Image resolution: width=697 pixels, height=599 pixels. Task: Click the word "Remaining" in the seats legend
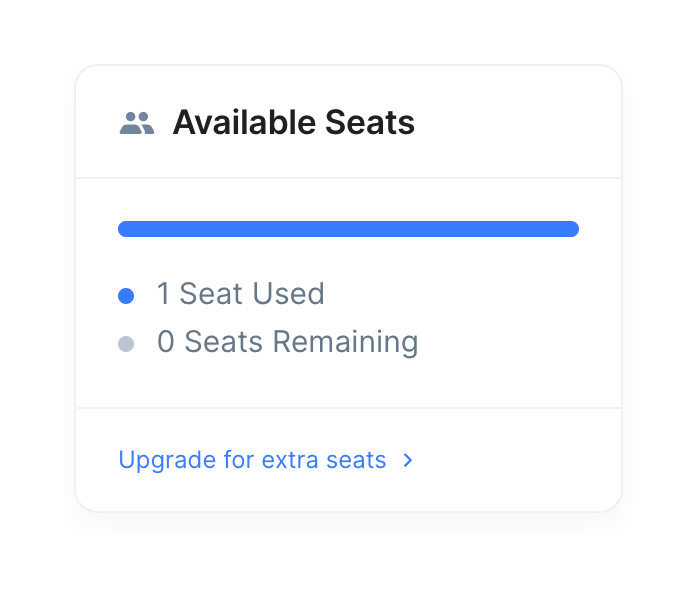345,342
